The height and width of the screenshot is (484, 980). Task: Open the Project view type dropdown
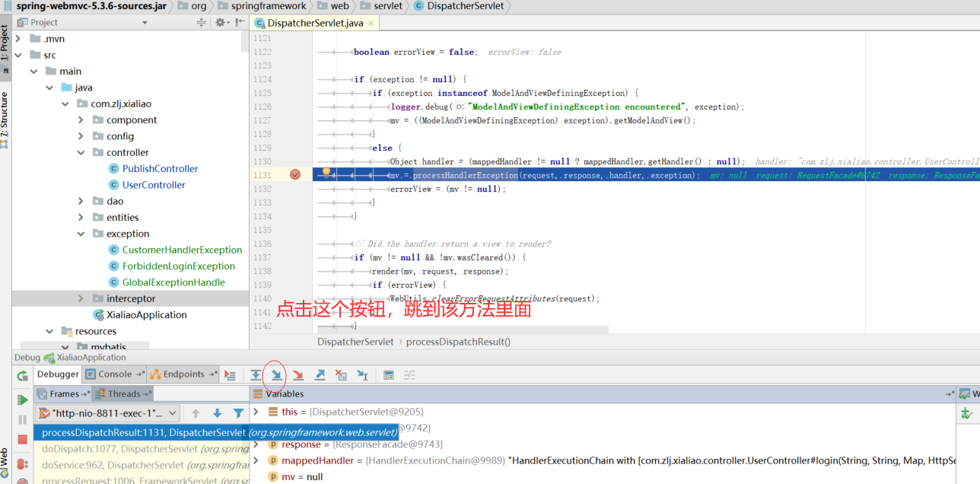pyautogui.click(x=145, y=23)
